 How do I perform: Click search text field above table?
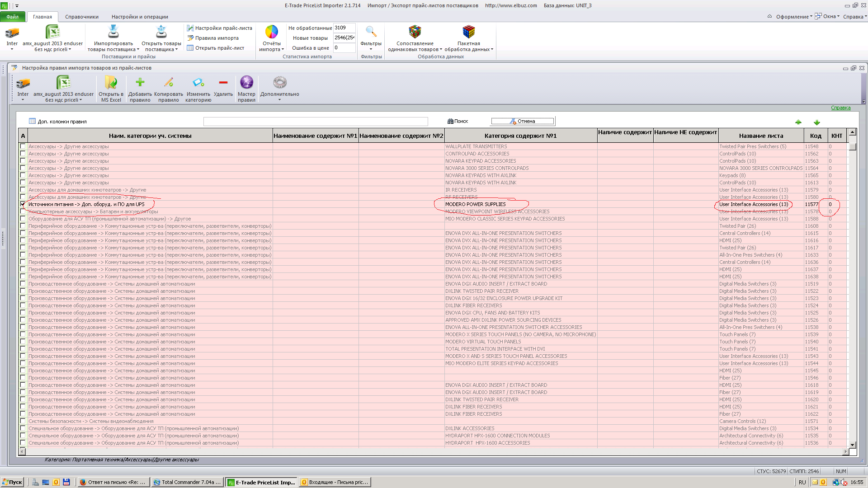pos(316,121)
